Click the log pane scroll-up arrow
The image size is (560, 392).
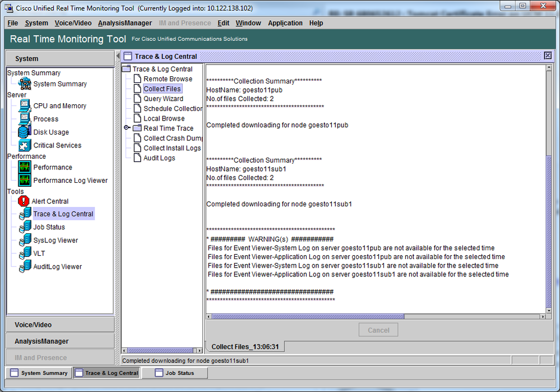click(x=549, y=67)
